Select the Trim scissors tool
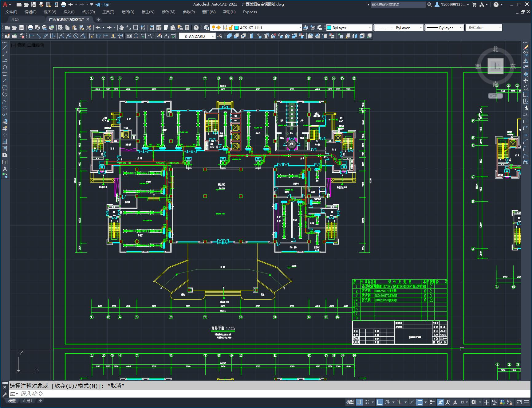The height and width of the screenshot is (408, 532). coord(526,108)
